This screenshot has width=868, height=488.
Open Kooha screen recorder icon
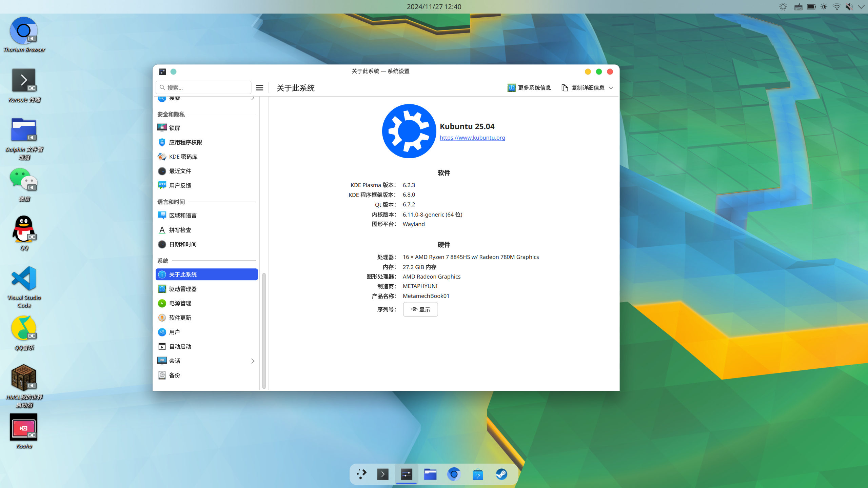click(24, 427)
